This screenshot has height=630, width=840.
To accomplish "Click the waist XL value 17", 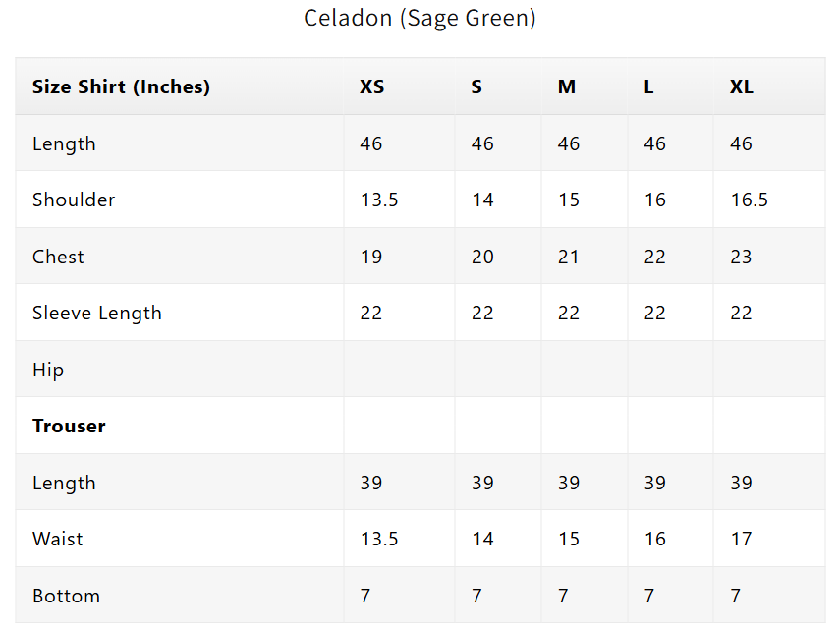I will pyautogui.click(x=741, y=539).
